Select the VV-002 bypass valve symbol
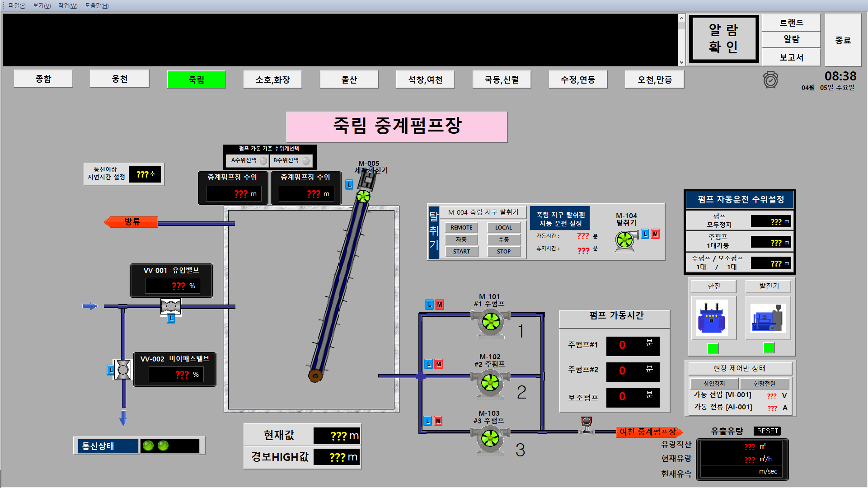This screenshot has width=868, height=488. (x=123, y=370)
